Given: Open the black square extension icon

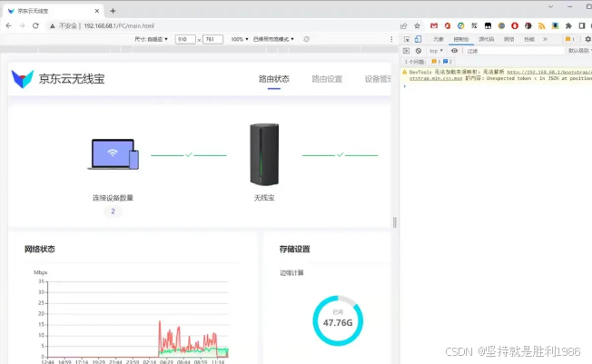Looking at the screenshot, I should click(488, 25).
